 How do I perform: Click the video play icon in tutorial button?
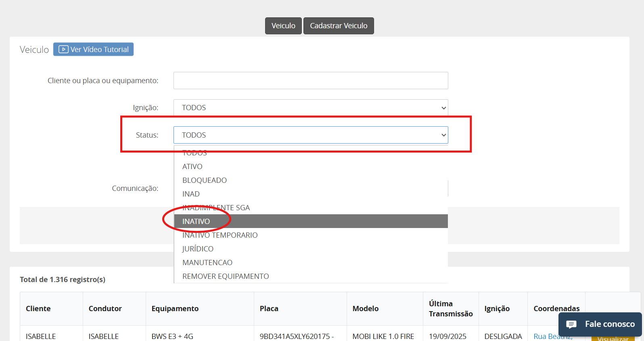click(63, 49)
